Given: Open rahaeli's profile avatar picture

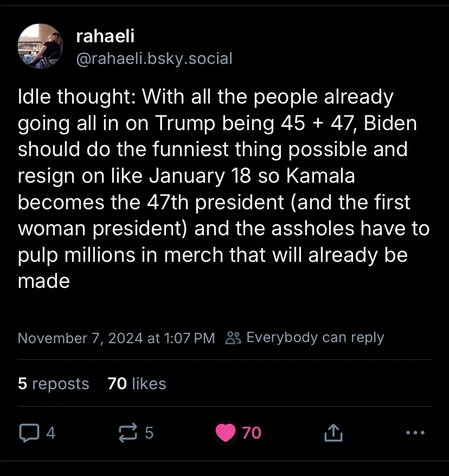Looking at the screenshot, I should 40,46.
